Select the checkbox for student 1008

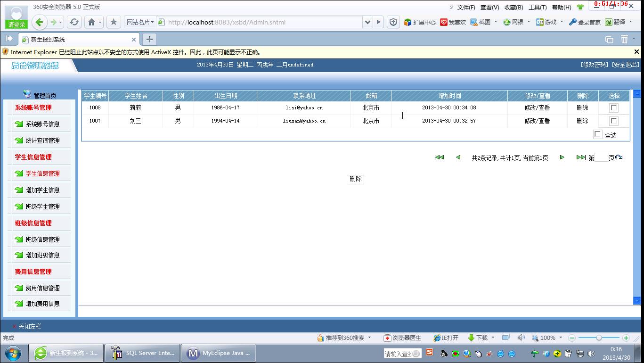614,108
